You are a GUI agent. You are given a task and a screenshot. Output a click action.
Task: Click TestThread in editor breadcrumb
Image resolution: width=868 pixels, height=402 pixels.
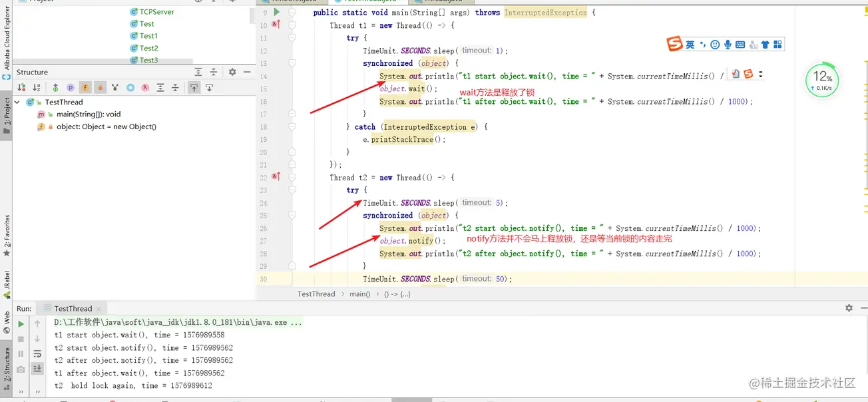pyautogui.click(x=316, y=294)
